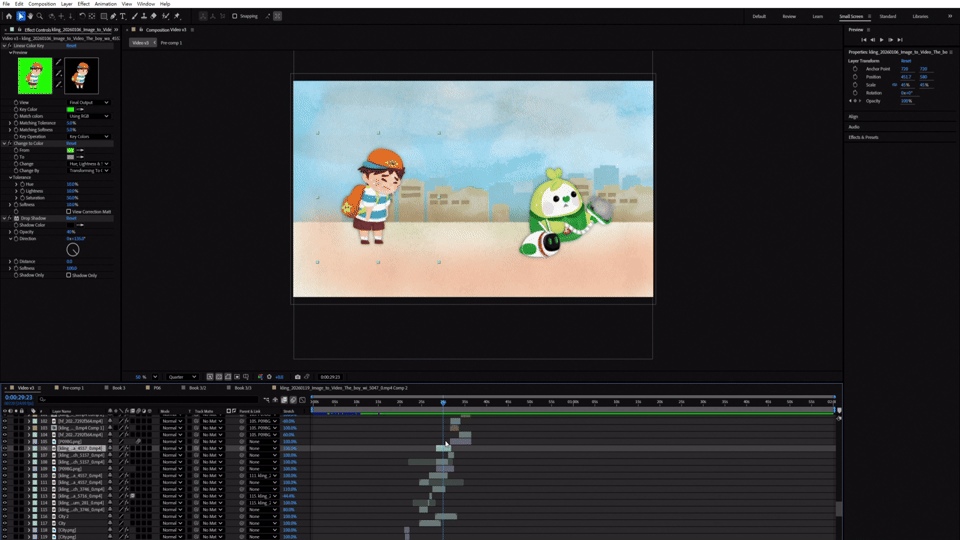Image resolution: width=960 pixels, height=540 pixels.
Task: Click the Rotation stopwatch in Properties
Action: 855,93
